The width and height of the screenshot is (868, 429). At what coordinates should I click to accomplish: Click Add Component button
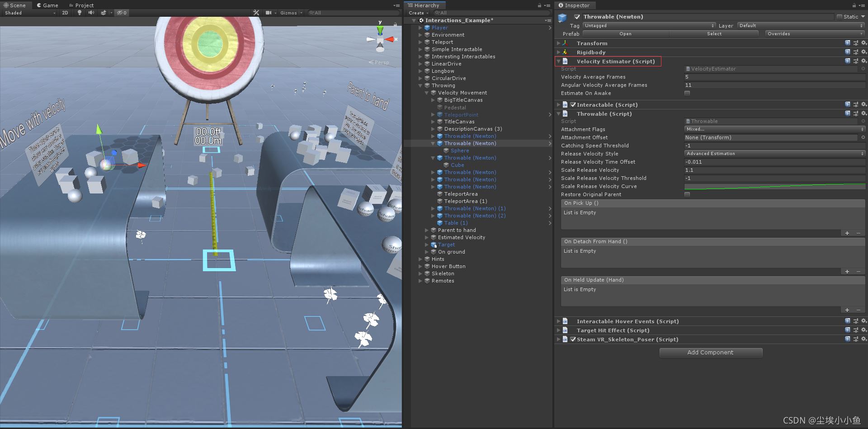711,353
